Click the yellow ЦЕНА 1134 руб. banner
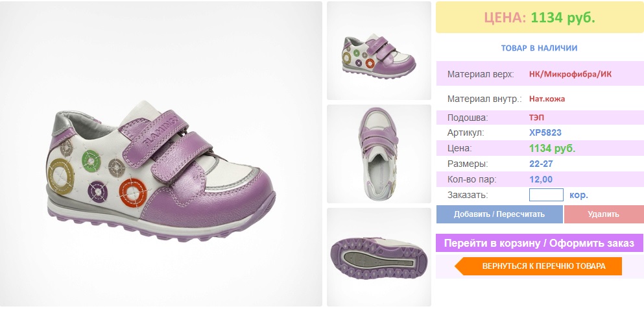Viewport: 644px width, 313px height. [540, 18]
